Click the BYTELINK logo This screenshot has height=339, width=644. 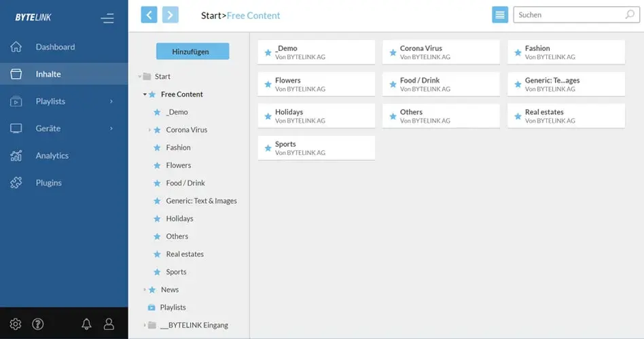(x=33, y=17)
